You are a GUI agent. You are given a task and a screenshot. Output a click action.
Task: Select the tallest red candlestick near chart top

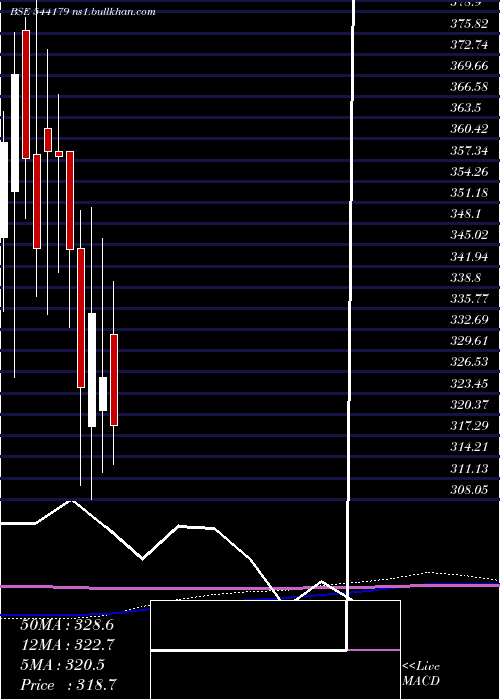click(26, 94)
